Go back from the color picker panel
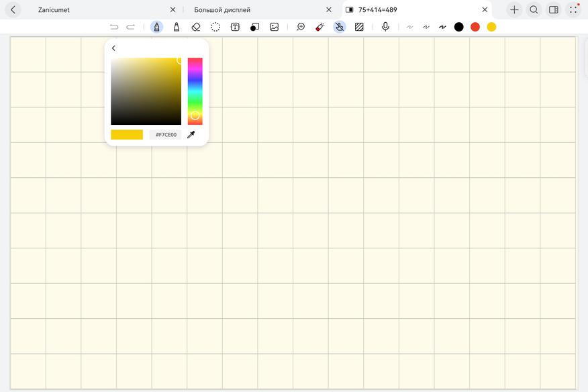Image resolution: width=588 pixels, height=392 pixels. click(113, 48)
